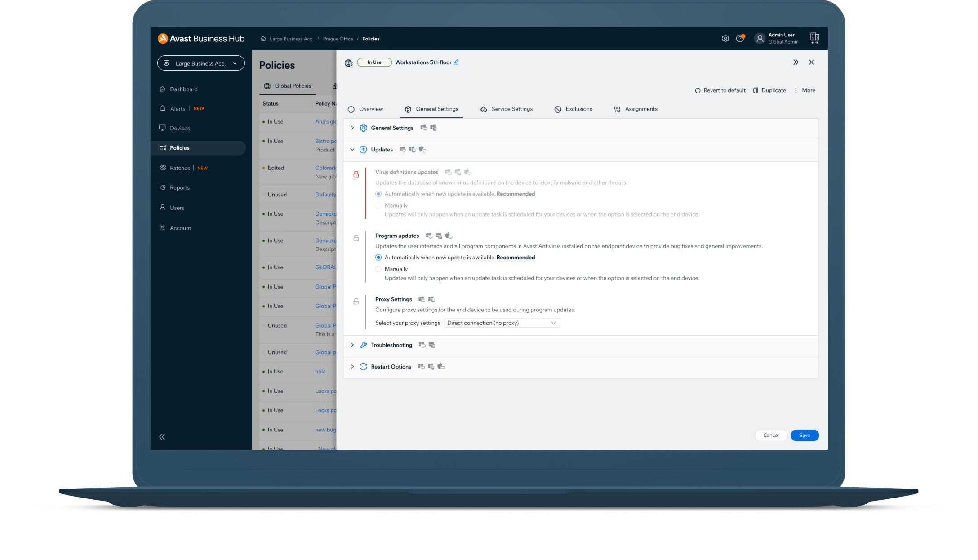Toggle the Updates section collapse arrow
Viewport: 978px width, 560px height.
(352, 149)
